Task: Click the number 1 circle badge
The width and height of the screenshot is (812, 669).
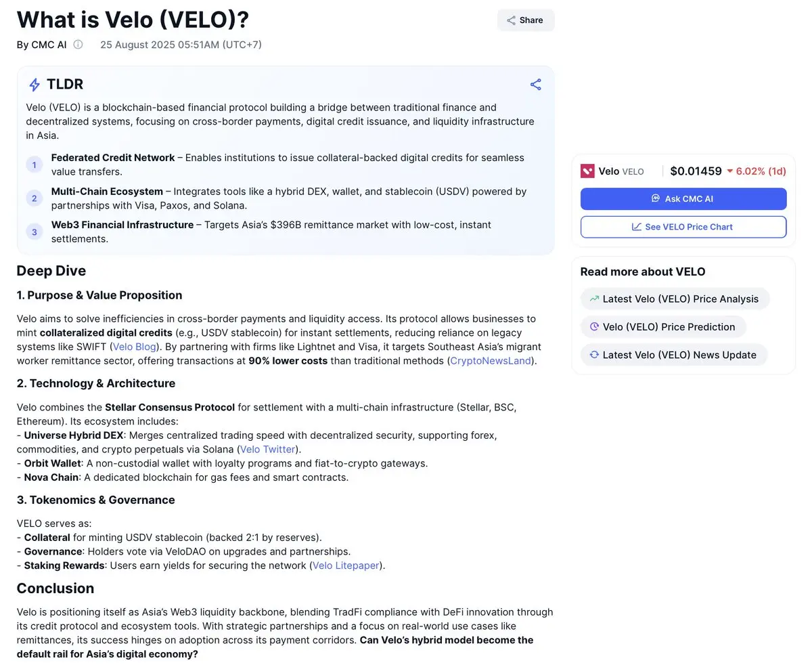Action: (34, 165)
